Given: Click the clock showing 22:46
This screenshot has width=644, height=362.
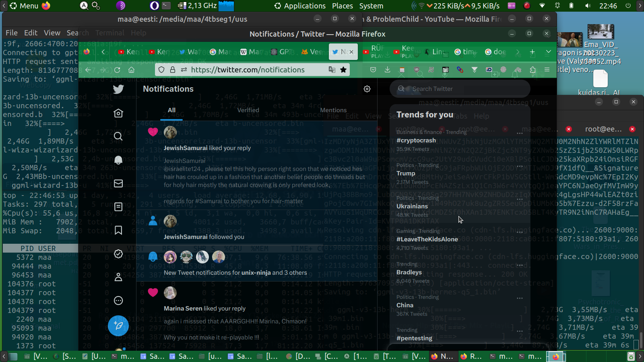Looking at the screenshot, I should (608, 6).
